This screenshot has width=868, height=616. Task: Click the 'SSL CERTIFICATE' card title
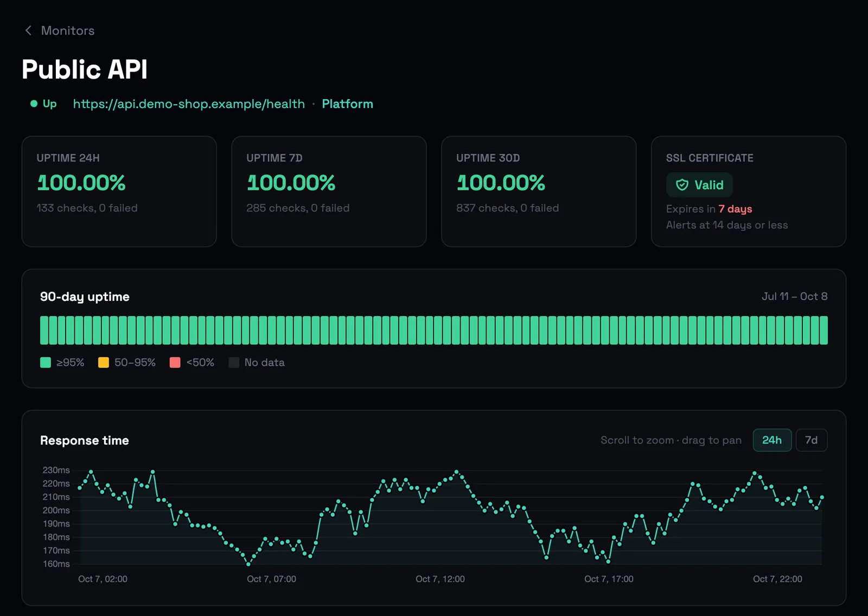(710, 158)
